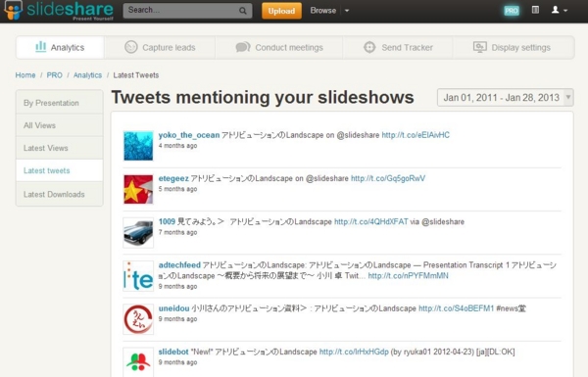Switch to Send Tracker tab
588x377 pixels.
398,48
